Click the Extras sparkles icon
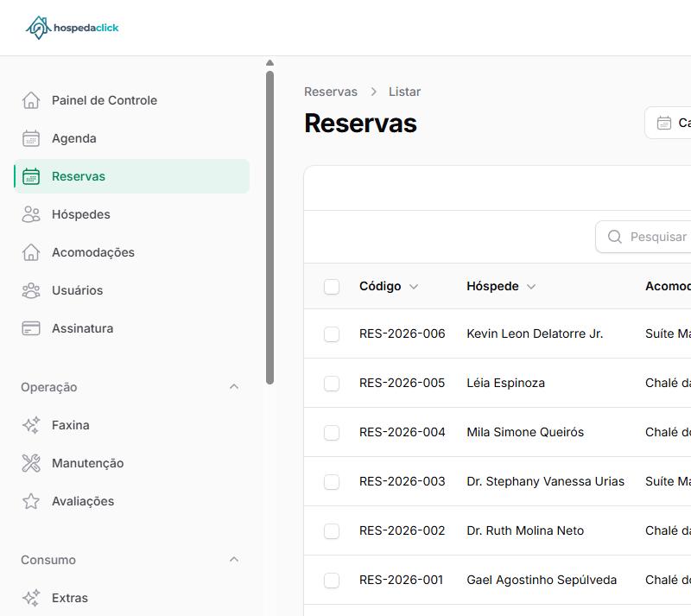691x616 pixels. 31,598
